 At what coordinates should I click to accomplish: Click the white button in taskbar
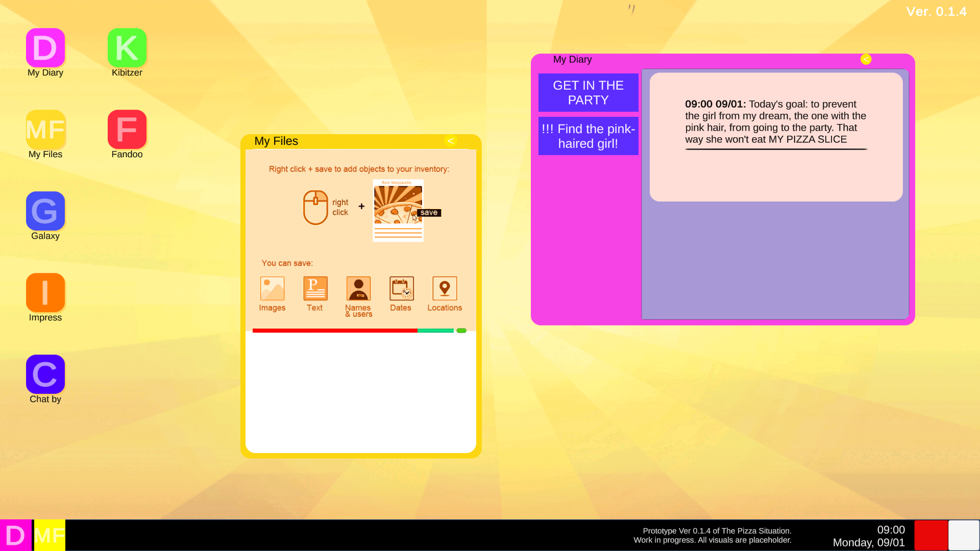[964, 535]
